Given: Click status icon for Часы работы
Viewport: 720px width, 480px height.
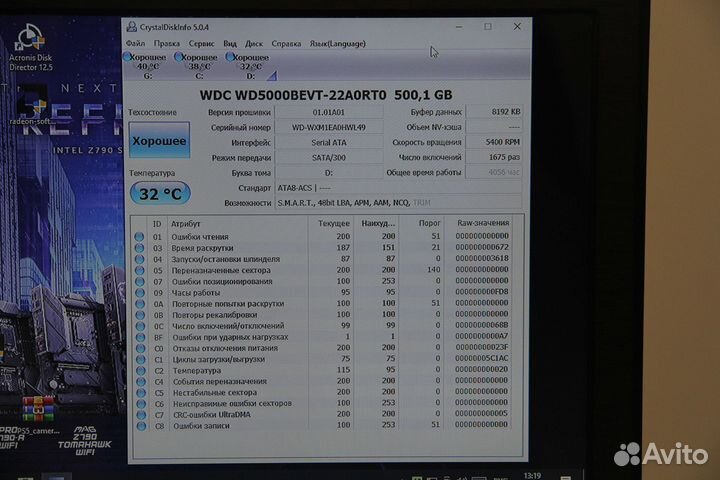Looking at the screenshot, I should (x=140, y=293).
